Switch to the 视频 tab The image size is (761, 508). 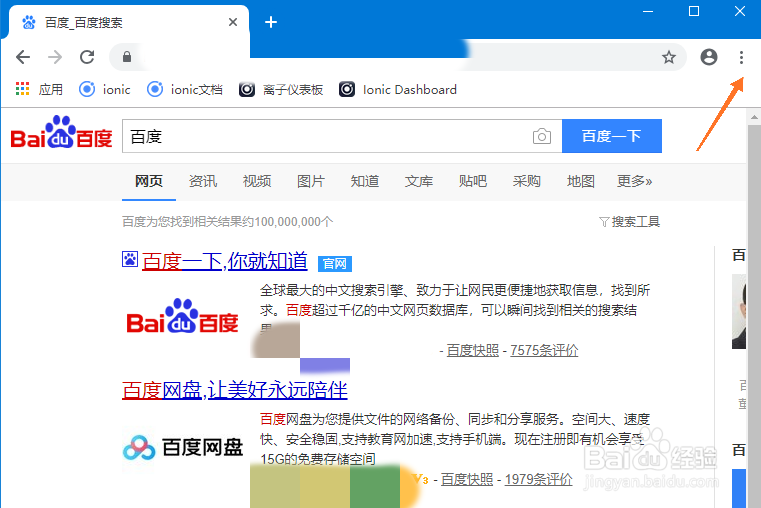257,181
